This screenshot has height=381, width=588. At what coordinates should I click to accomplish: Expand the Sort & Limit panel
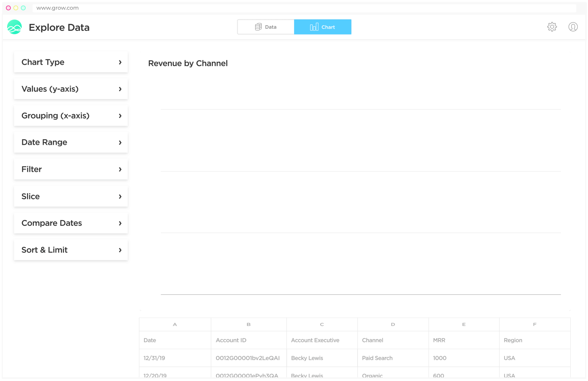(x=71, y=249)
